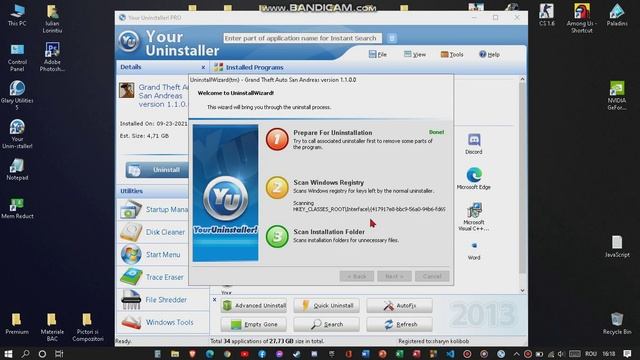
Task: Open NVIDIA GeForce desktop shortcut
Action: pos(617,96)
